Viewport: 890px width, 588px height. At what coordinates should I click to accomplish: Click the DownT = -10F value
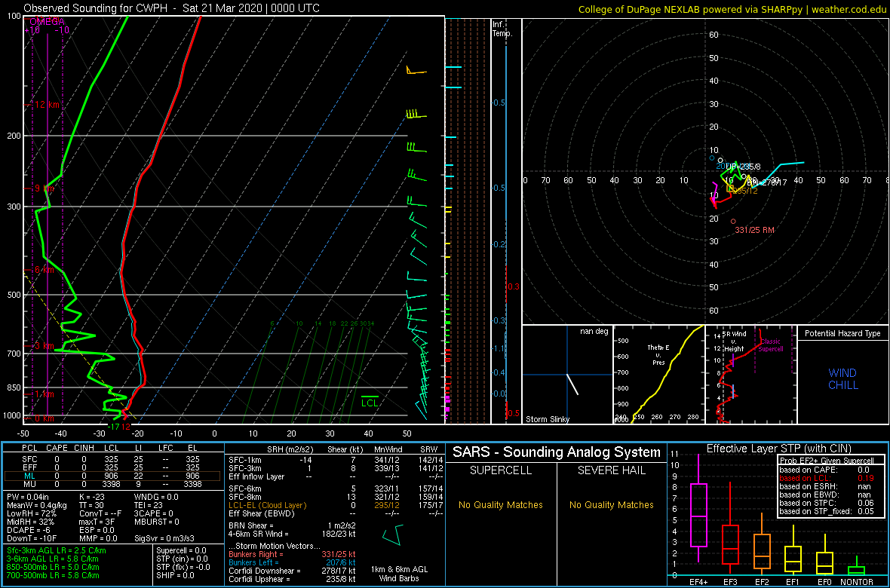point(31,538)
